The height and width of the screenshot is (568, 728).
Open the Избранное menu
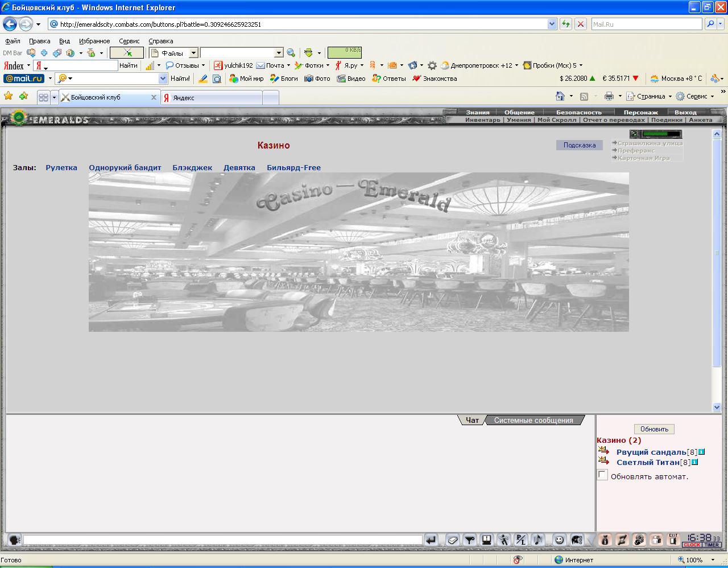coord(94,41)
